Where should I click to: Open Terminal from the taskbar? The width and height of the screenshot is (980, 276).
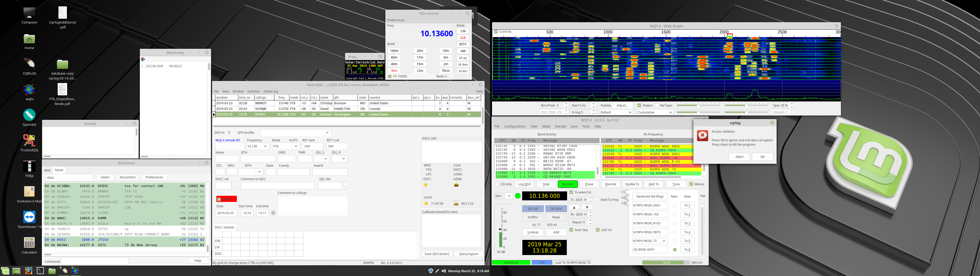click(40, 271)
